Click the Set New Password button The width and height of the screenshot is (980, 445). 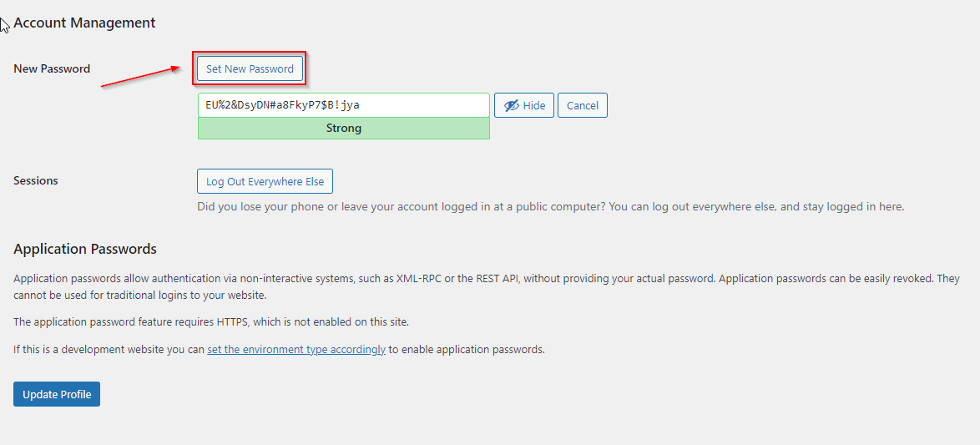point(250,68)
